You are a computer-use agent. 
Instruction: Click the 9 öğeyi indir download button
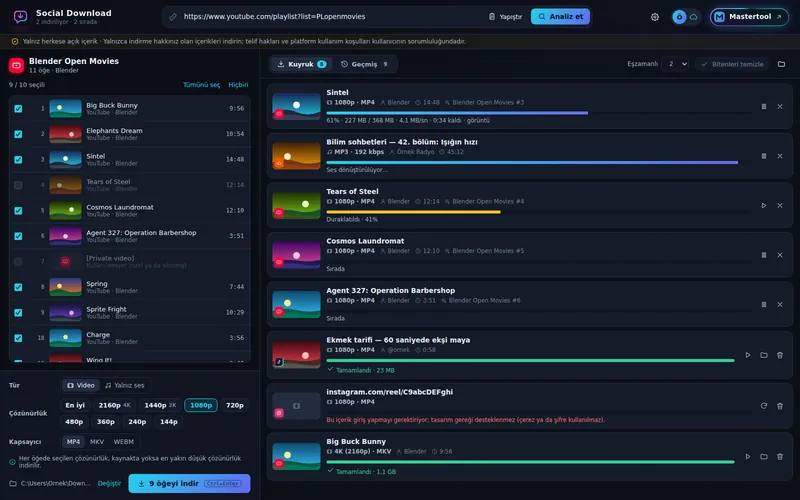189,484
